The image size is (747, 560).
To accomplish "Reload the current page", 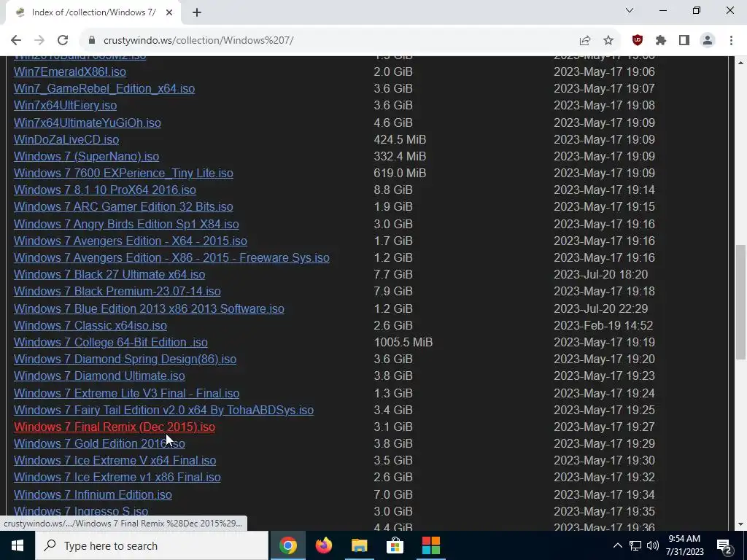I will [63, 41].
